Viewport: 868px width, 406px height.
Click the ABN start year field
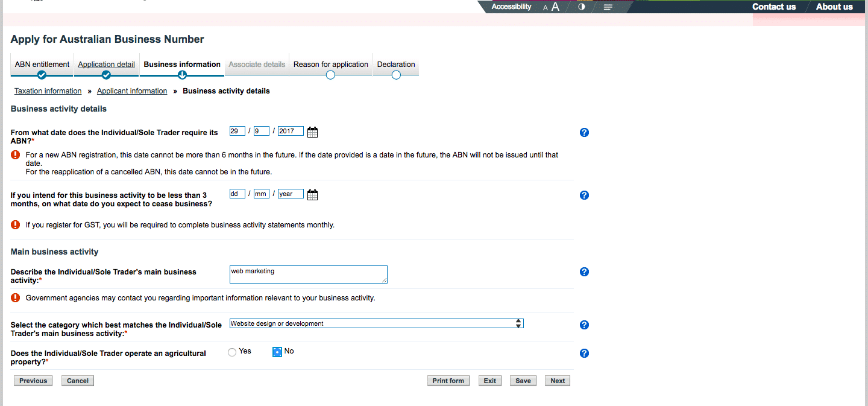[x=291, y=131]
